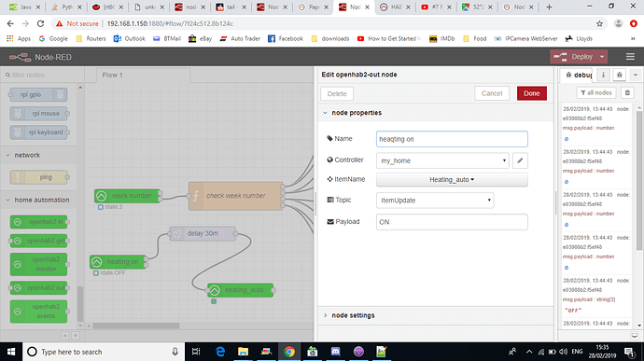Image resolution: width=644 pixels, height=361 pixels.
Task: Open the ItemName Heating_auto dropdown
Action: (x=452, y=179)
